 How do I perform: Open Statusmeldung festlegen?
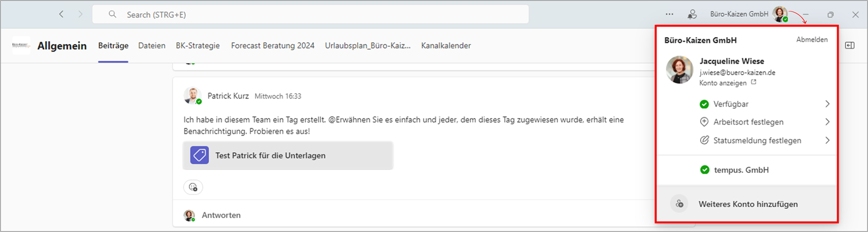[765, 141]
